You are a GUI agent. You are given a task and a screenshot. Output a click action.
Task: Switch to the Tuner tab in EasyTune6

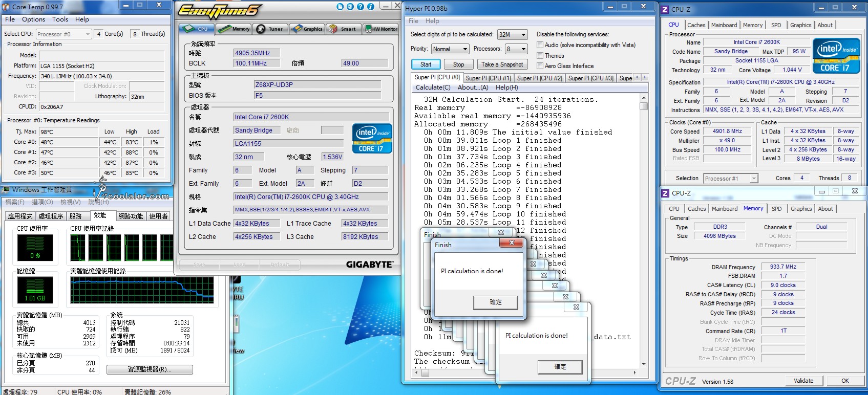[x=270, y=29]
